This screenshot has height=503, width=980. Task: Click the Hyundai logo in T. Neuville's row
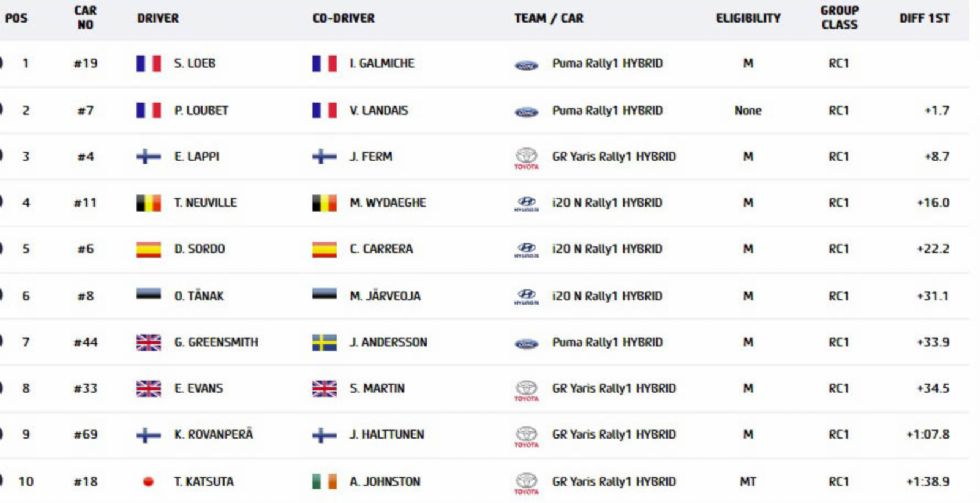526,204
